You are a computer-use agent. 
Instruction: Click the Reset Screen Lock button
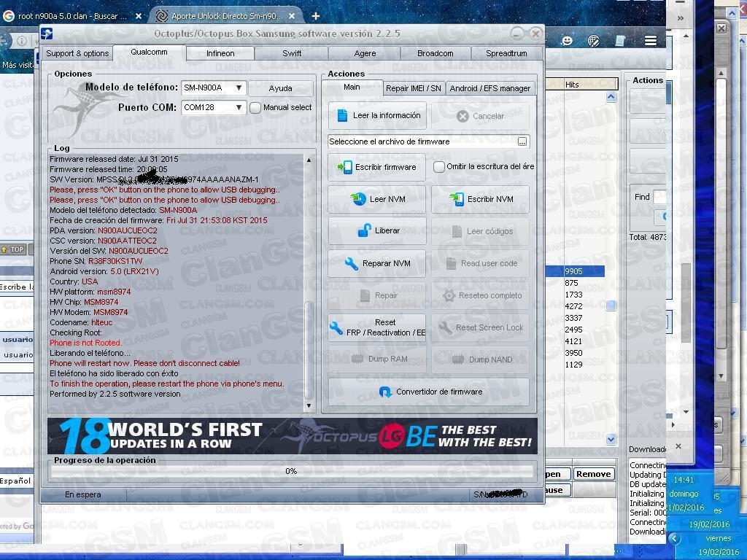[480, 327]
